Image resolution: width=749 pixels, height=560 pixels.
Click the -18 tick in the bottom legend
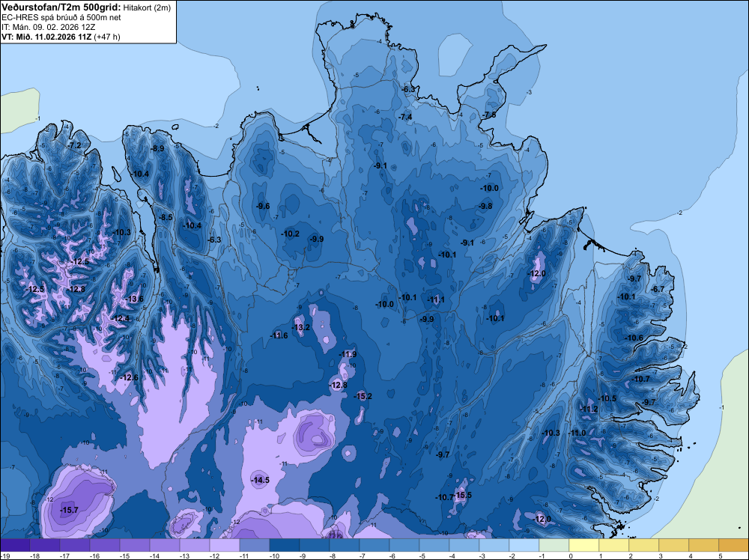point(34,556)
